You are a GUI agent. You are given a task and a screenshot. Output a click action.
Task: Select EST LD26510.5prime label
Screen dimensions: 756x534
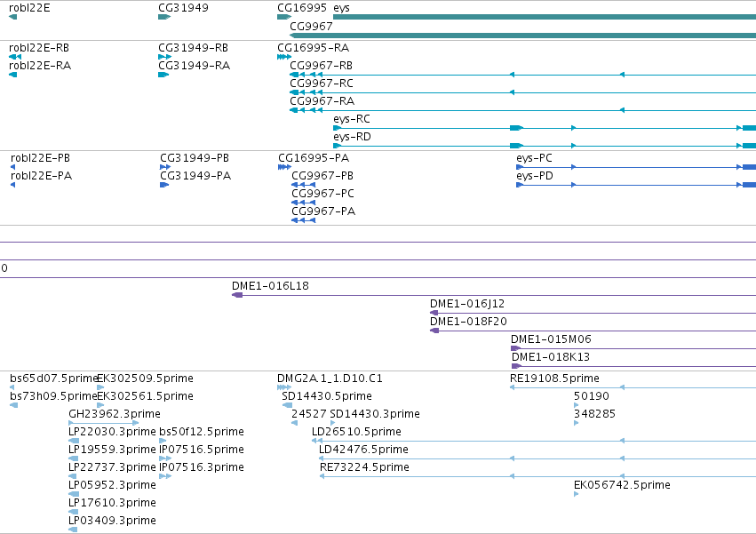click(357, 432)
